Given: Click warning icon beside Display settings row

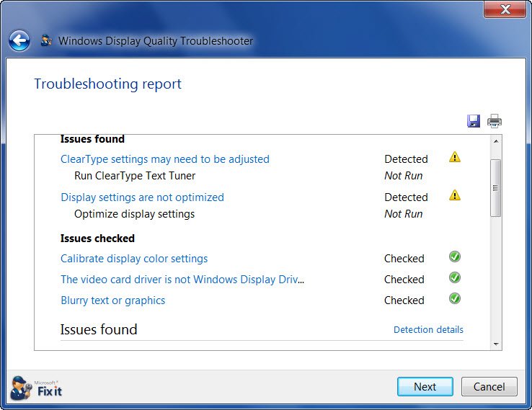Looking at the screenshot, I should [x=455, y=195].
